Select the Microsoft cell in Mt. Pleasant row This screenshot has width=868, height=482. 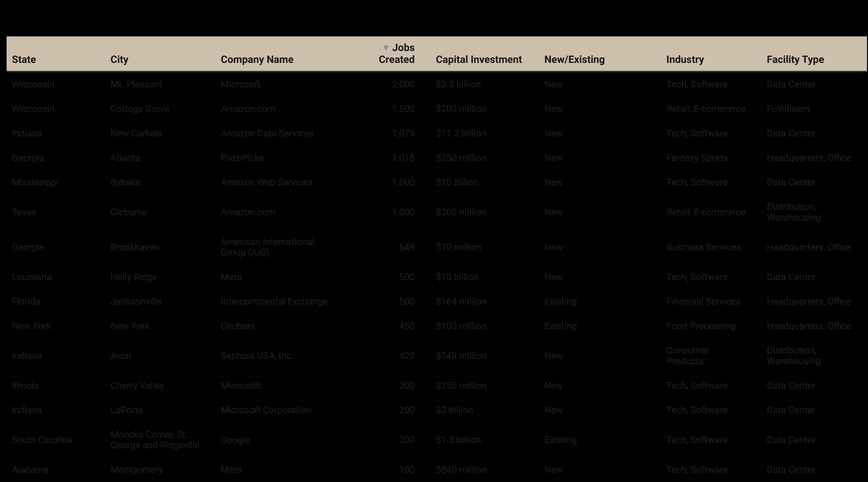(240, 84)
